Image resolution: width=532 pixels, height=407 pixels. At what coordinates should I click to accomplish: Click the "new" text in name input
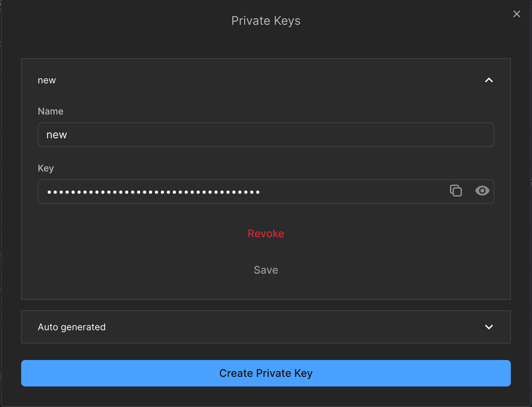click(x=57, y=135)
